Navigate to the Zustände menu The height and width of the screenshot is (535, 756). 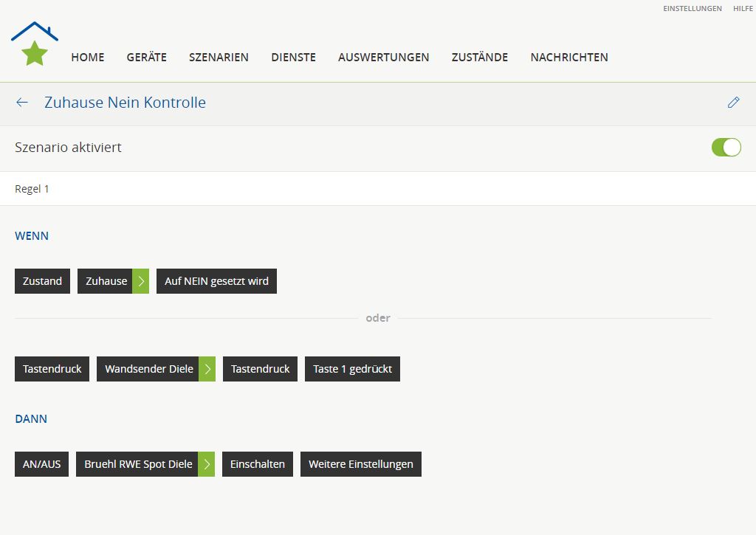point(479,58)
